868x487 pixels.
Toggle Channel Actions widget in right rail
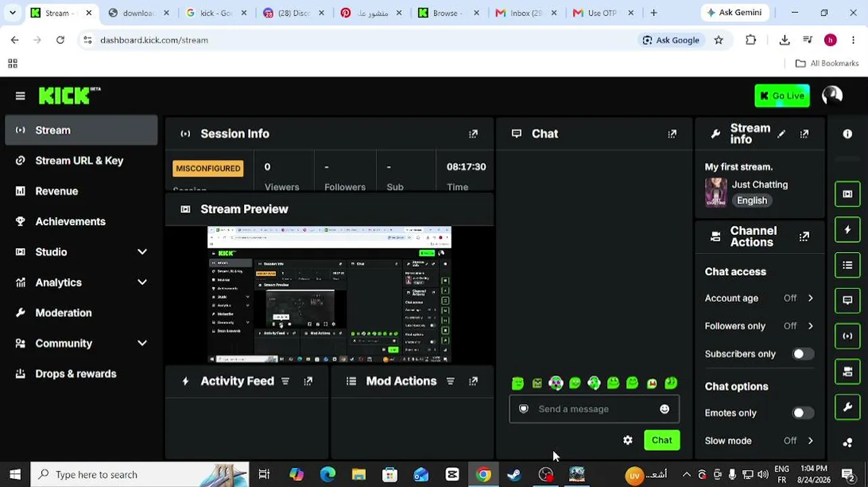coord(848,371)
